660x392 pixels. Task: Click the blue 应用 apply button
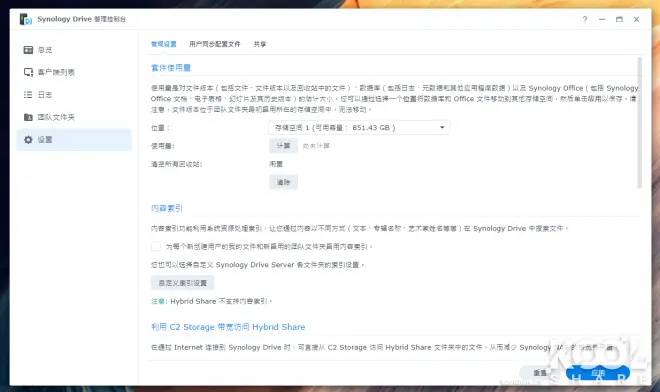pyautogui.click(x=598, y=373)
